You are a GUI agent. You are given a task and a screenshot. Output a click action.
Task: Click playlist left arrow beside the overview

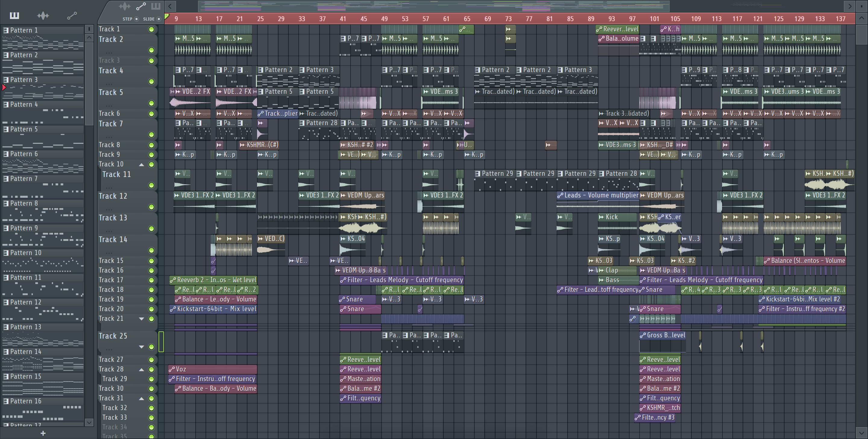[170, 6]
